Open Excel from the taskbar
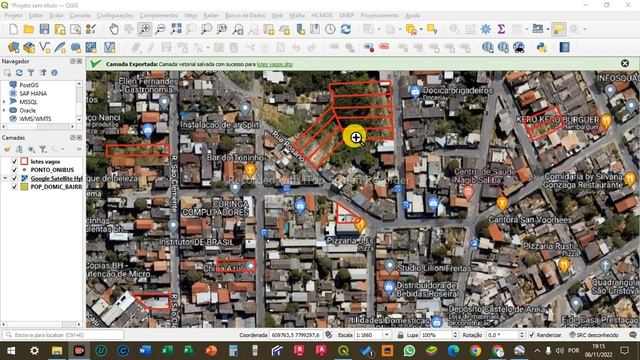The image size is (640, 360). pos(167,351)
